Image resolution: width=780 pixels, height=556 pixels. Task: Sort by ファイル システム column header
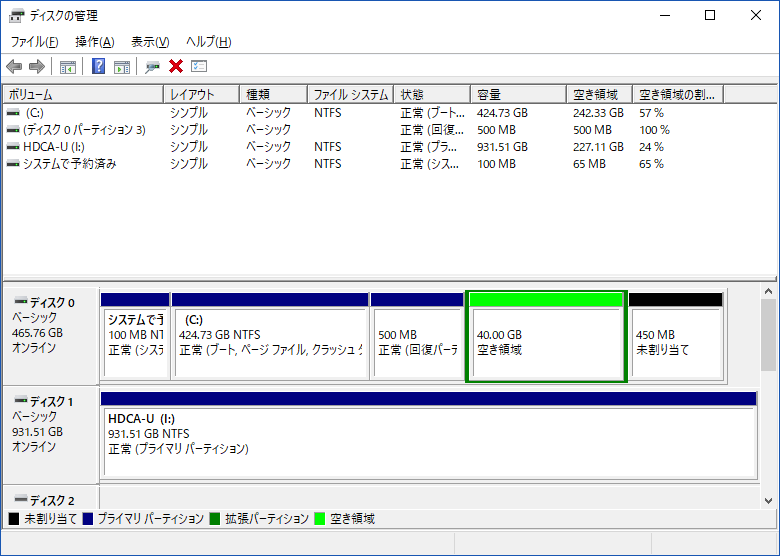coord(351,94)
